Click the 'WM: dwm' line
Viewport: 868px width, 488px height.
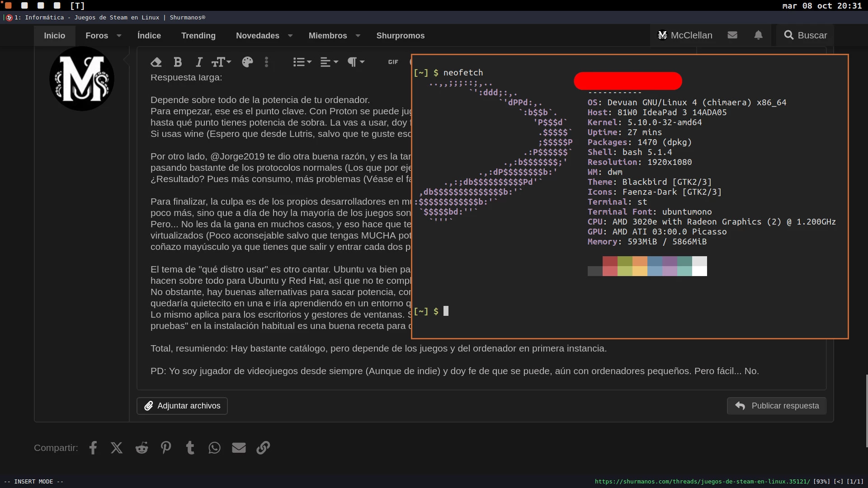point(605,172)
